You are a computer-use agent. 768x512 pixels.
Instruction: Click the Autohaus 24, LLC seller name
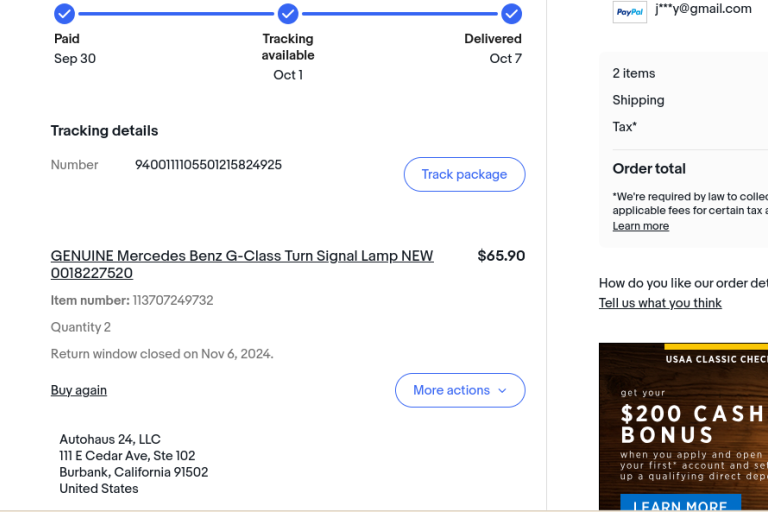pyautogui.click(x=110, y=439)
